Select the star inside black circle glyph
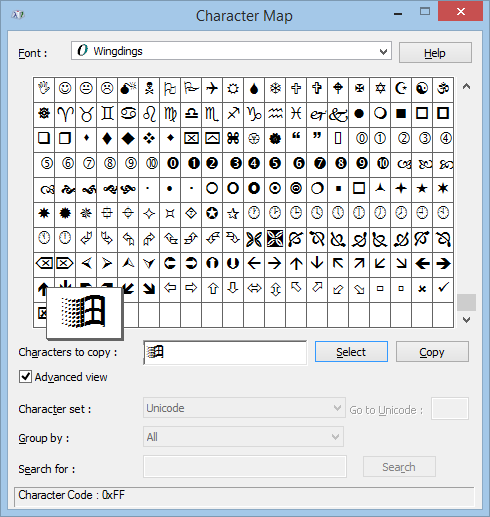Image resolution: width=490 pixels, height=517 pixels. pos(212,213)
